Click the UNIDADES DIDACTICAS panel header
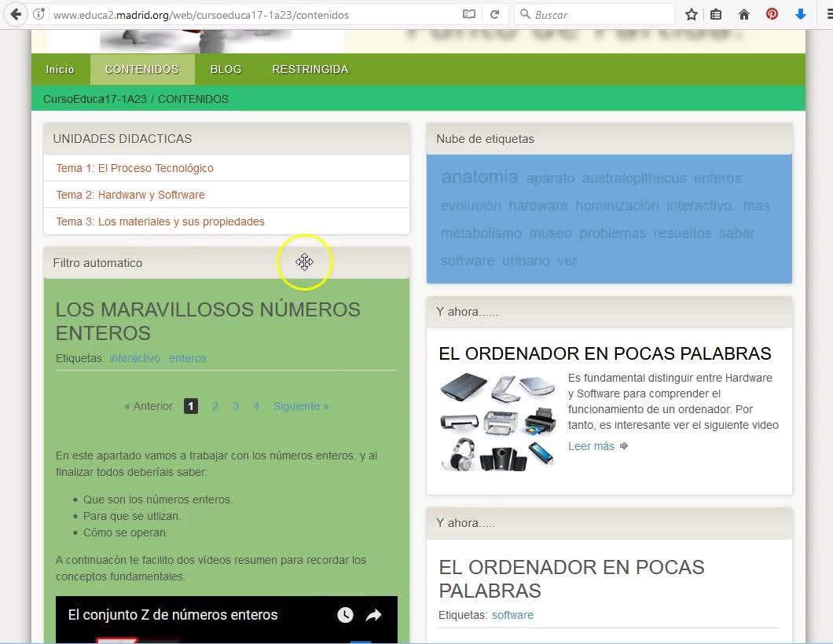The image size is (833, 644). (x=226, y=139)
